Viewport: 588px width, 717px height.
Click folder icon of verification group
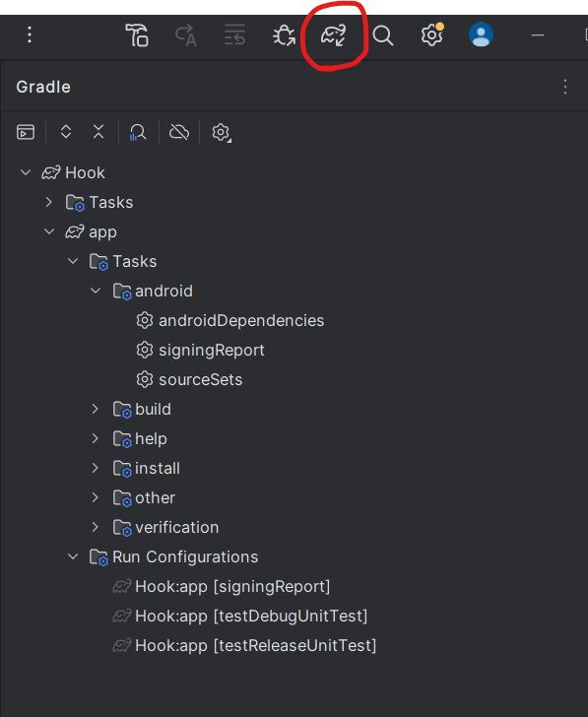coord(122,528)
